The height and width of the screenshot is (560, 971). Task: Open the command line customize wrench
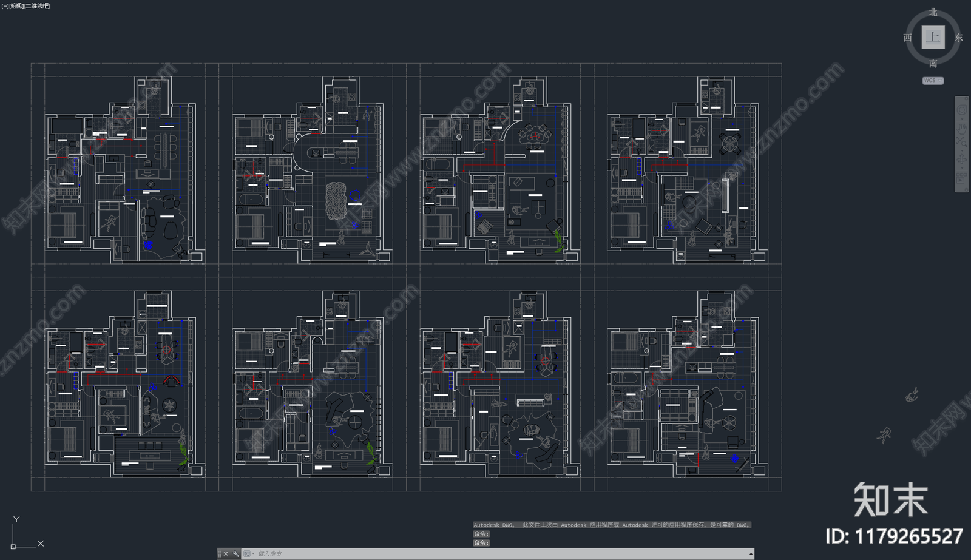pos(235,553)
